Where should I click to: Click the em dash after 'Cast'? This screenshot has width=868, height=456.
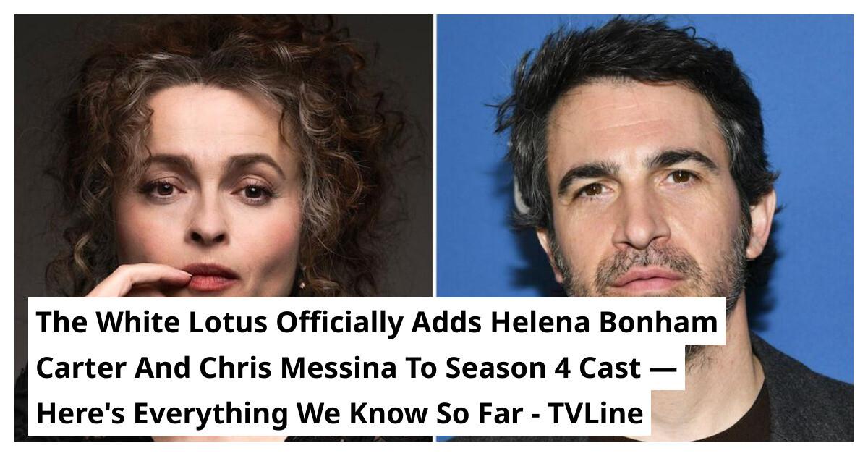pyautogui.click(x=663, y=369)
